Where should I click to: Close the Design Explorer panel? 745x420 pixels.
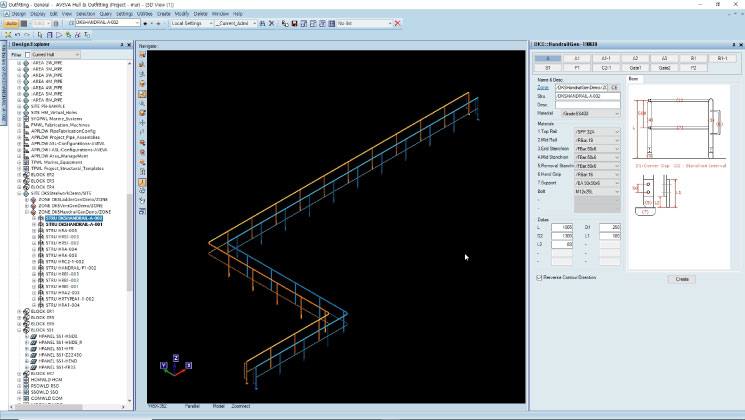tap(129, 45)
